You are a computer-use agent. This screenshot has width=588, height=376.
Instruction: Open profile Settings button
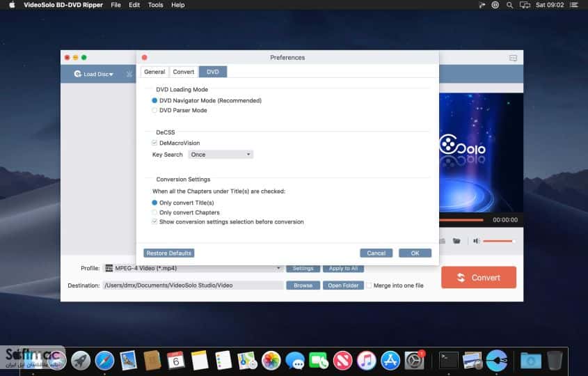[x=303, y=268]
